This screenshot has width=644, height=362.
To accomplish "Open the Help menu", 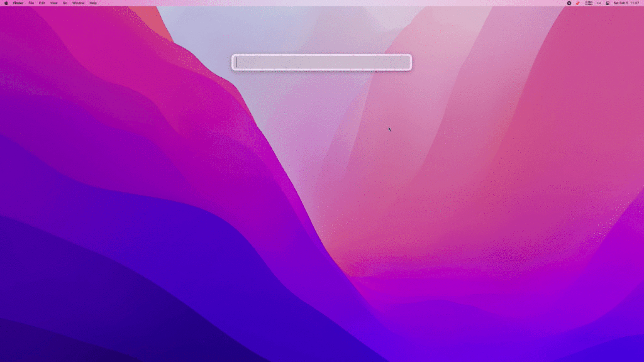I will [x=93, y=3].
